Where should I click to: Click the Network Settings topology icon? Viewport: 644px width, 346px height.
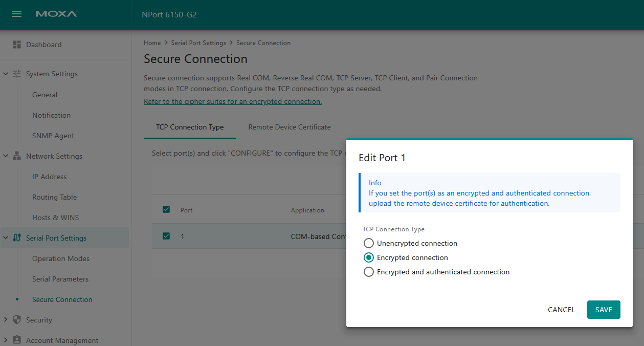(x=17, y=156)
